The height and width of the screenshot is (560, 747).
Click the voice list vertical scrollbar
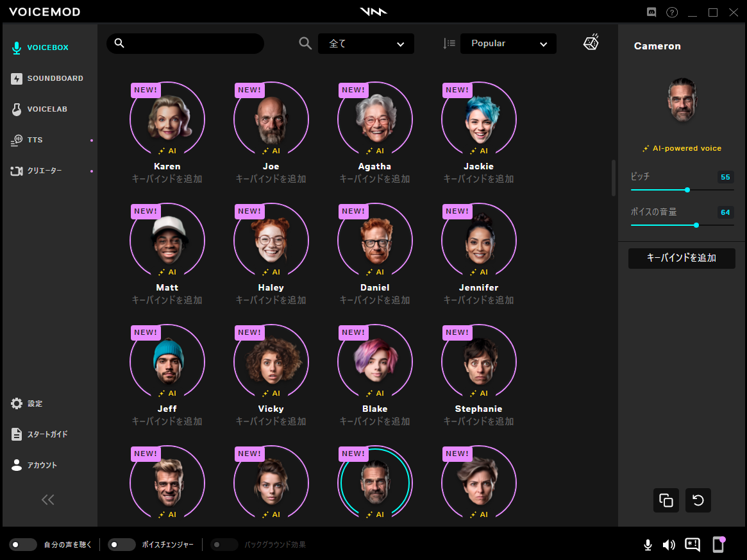[x=614, y=178]
